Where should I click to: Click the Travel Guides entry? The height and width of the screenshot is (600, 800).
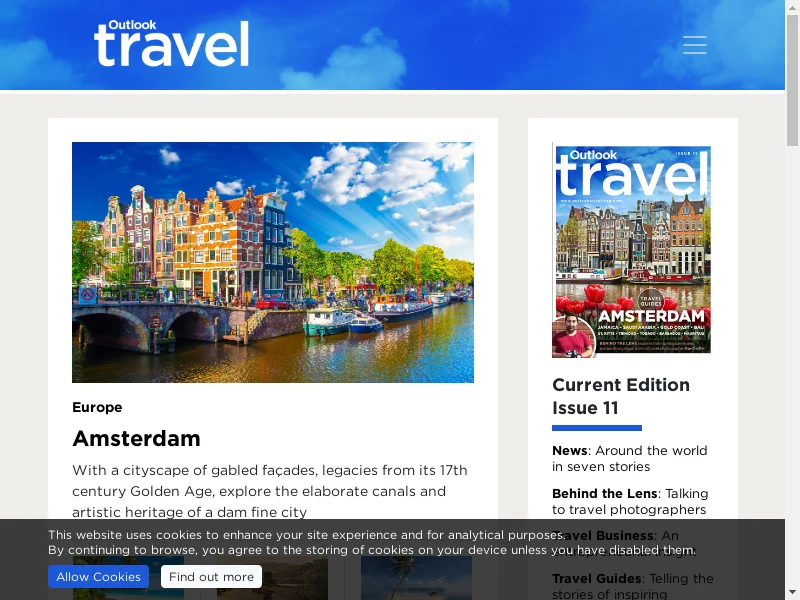[x=633, y=586]
